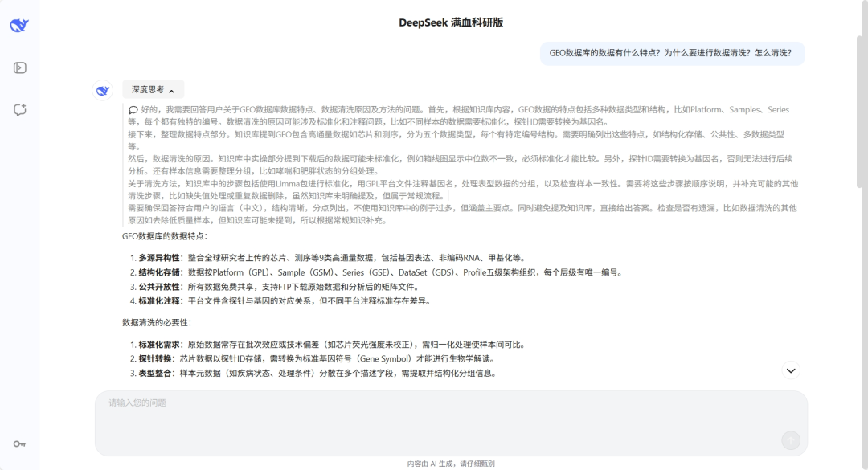Click the thinking paragraph starting 关于清洗方法
The height and width of the screenshot is (470, 868).
463,190
